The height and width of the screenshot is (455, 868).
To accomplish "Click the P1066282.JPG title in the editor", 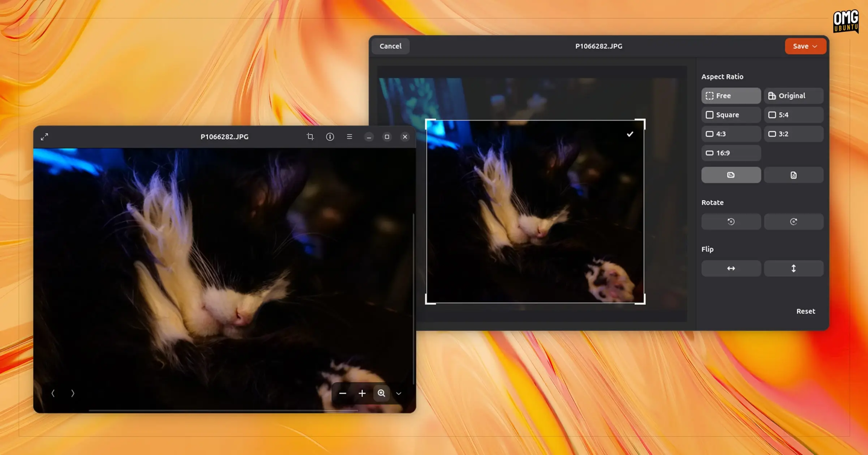I will coord(599,46).
